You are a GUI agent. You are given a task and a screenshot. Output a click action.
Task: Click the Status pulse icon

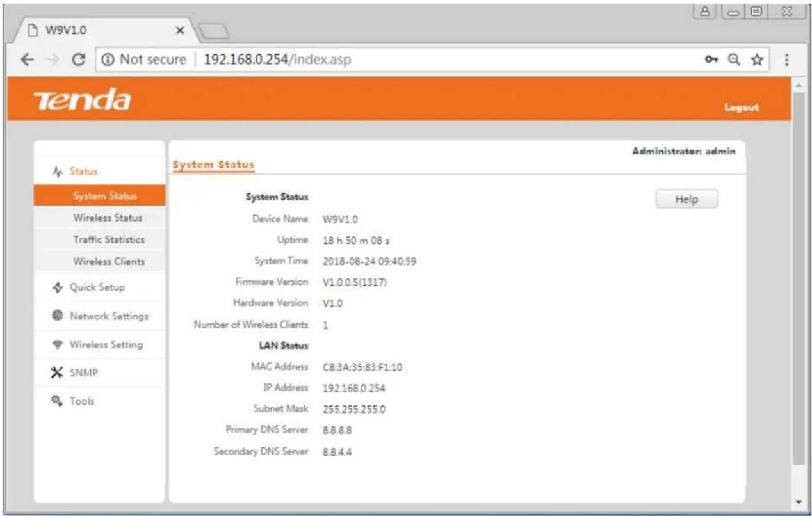(56, 172)
